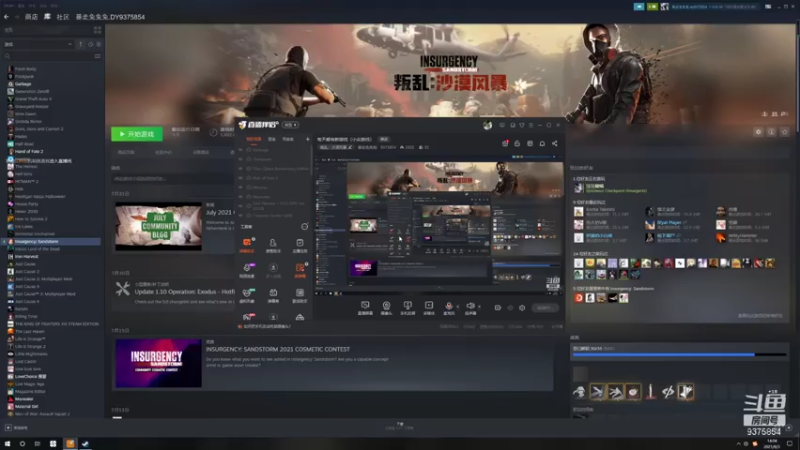Click the clock recent-filter icon in library
800x450 pixels.
click(x=90, y=44)
